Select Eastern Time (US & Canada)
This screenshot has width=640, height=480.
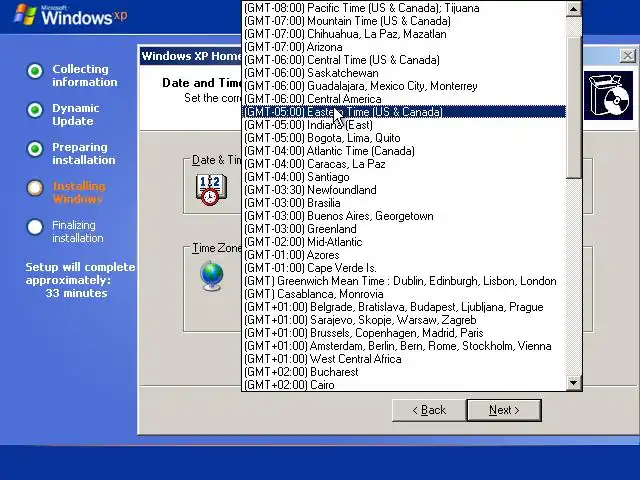point(404,112)
